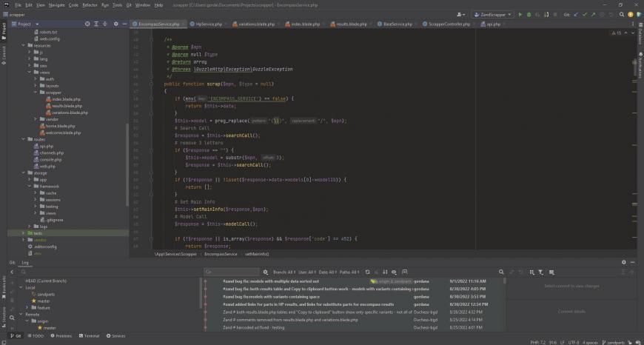Image resolution: width=644 pixels, height=345 pixels.
Task: Hide Git branches pane with back arrow
Action: (x=12, y=272)
